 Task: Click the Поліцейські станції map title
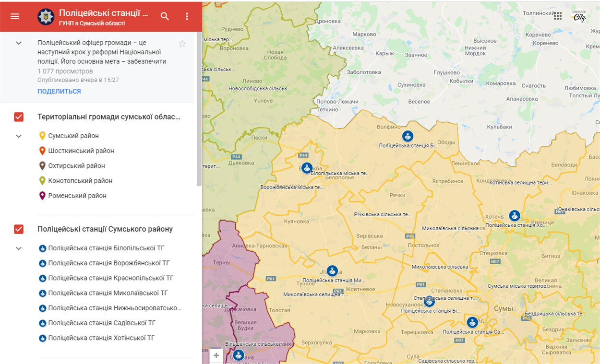pos(104,13)
